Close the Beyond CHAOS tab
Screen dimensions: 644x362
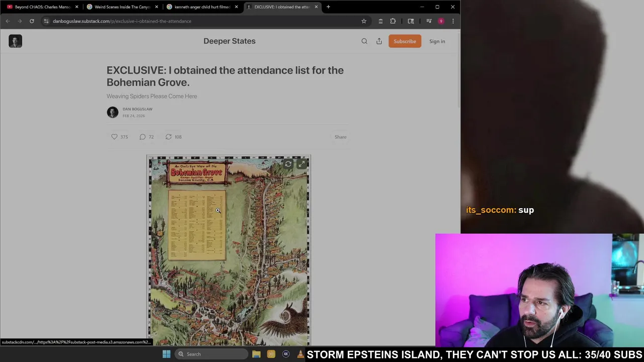[76, 7]
